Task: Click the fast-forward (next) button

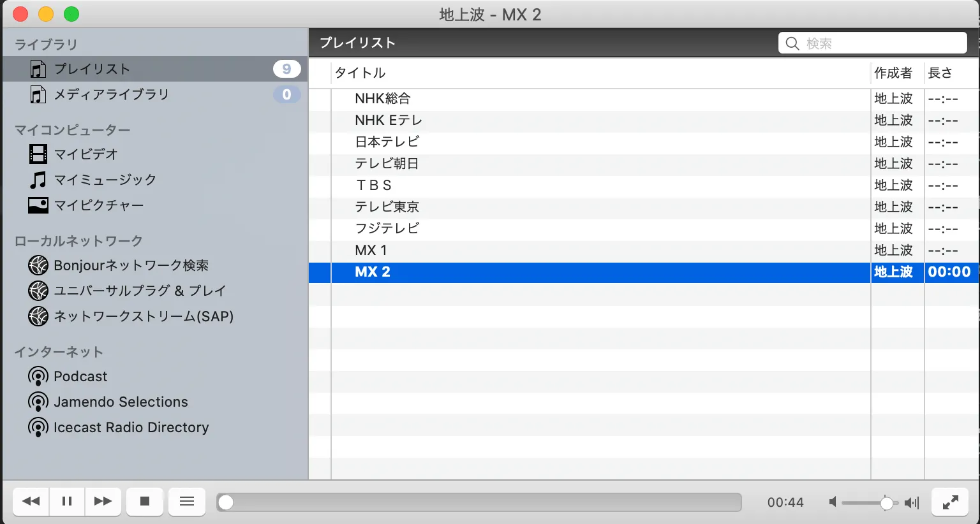Action: (103, 502)
